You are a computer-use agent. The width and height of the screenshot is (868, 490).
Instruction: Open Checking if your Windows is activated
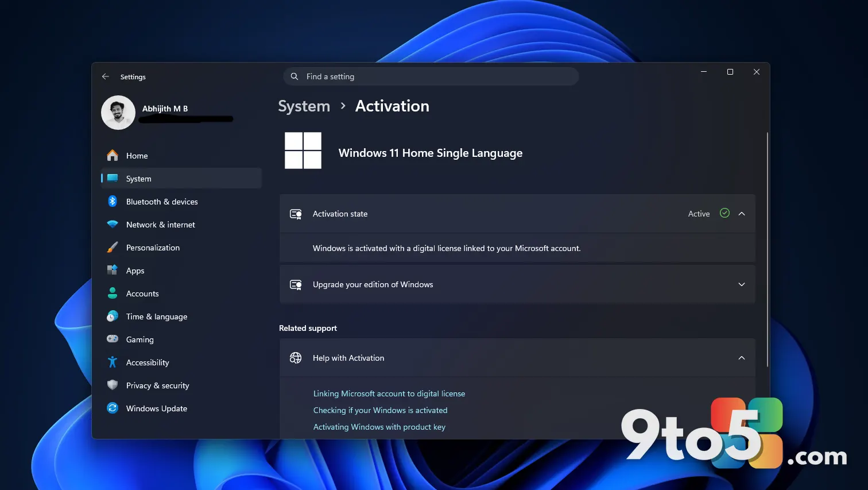[x=381, y=410]
